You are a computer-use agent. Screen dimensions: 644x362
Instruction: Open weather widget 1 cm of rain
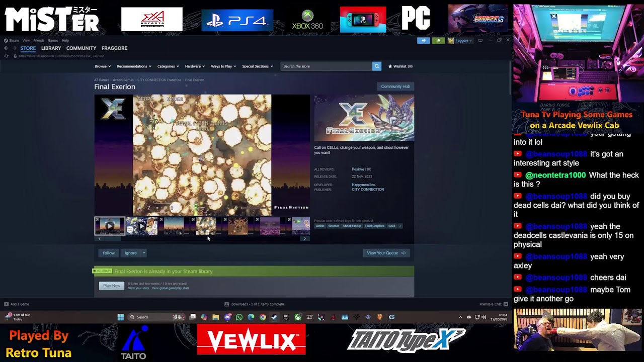pos(18,317)
